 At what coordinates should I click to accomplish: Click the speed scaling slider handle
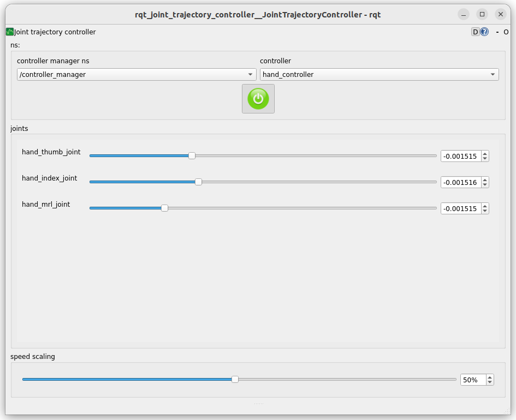pos(235,379)
